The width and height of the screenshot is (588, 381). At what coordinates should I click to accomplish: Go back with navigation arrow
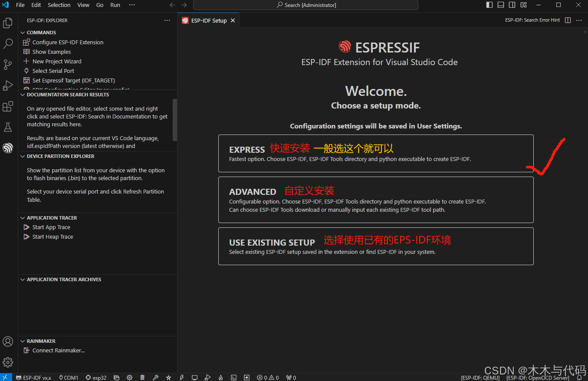coord(172,5)
